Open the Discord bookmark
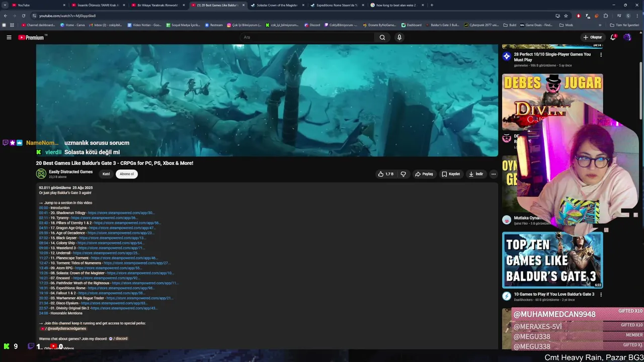Image resolution: width=644 pixels, height=362 pixels. (x=312, y=25)
